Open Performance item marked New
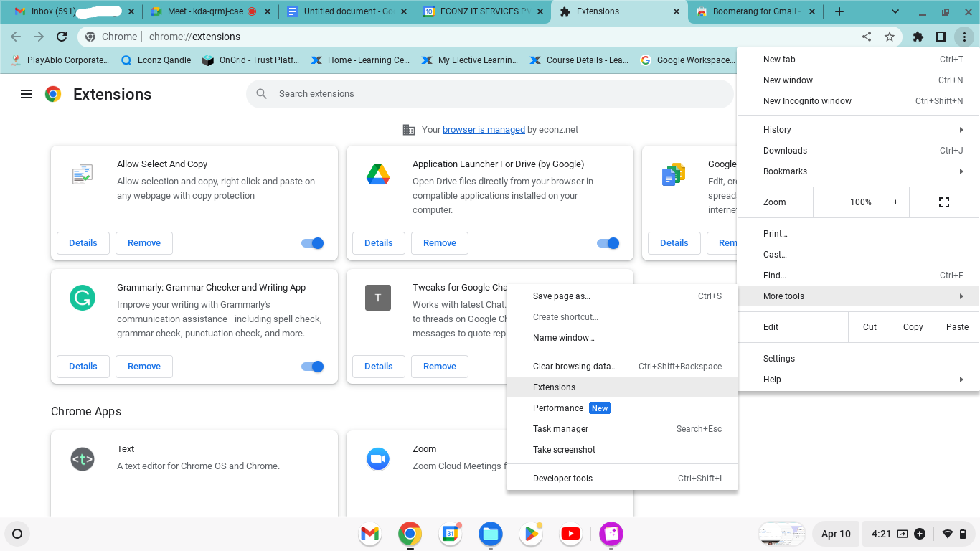 click(622, 408)
